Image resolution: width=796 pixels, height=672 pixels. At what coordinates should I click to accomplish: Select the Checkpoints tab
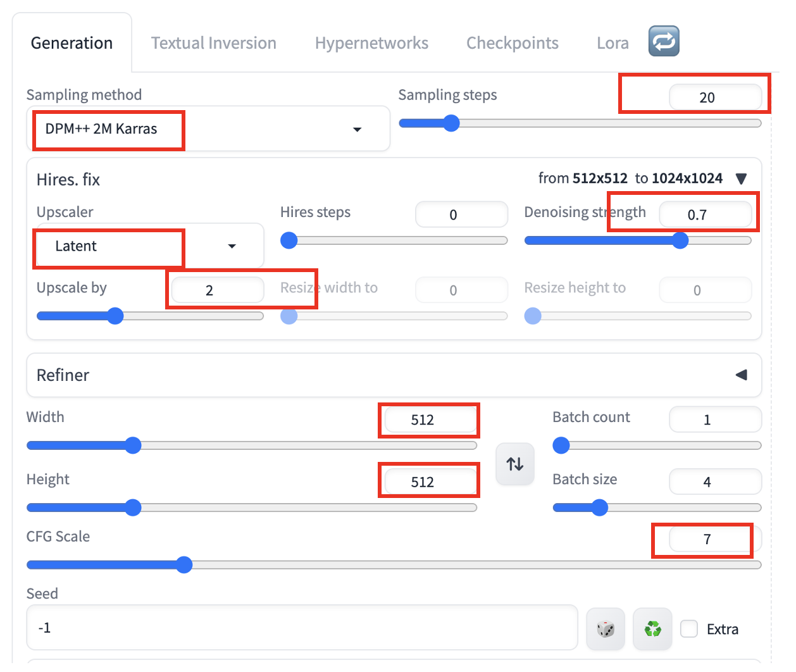tap(512, 42)
